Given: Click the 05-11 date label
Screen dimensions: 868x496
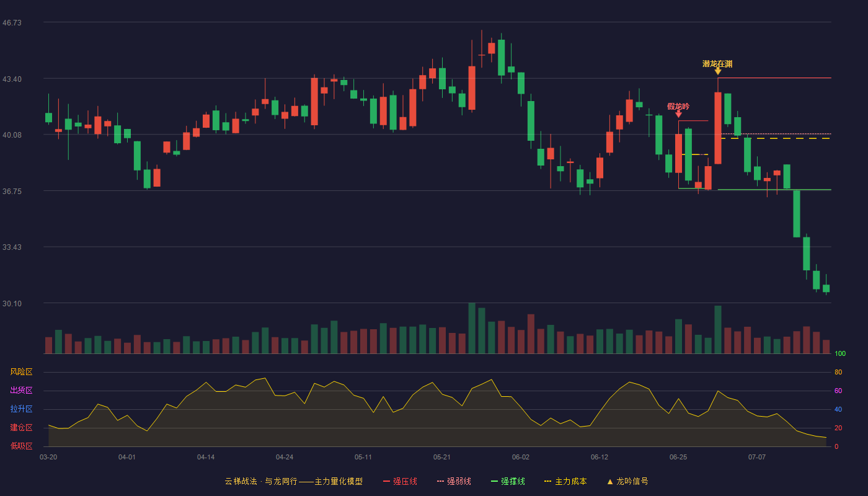Looking at the screenshot, I should pyautogui.click(x=363, y=457).
